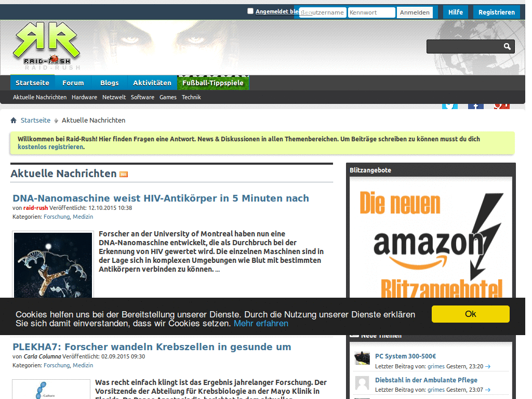This screenshot has width=532, height=399.
Task: Click Medizin category under PLEKHA7 article
Action: click(x=83, y=365)
